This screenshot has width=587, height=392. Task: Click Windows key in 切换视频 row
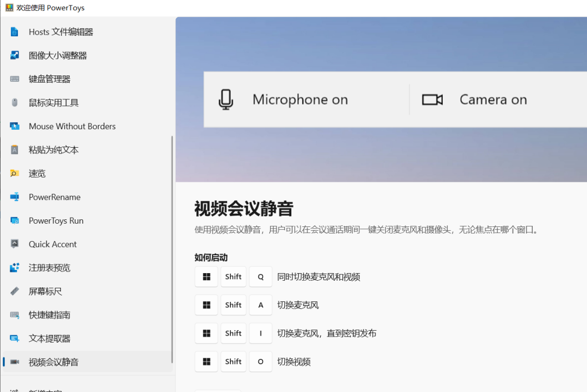click(x=207, y=362)
